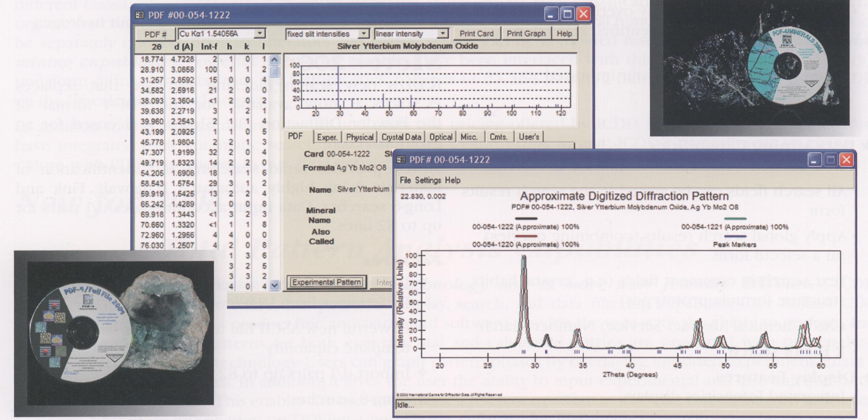Click the peak list scroll up arrow
The width and height of the screenshot is (868, 420).
point(275,60)
